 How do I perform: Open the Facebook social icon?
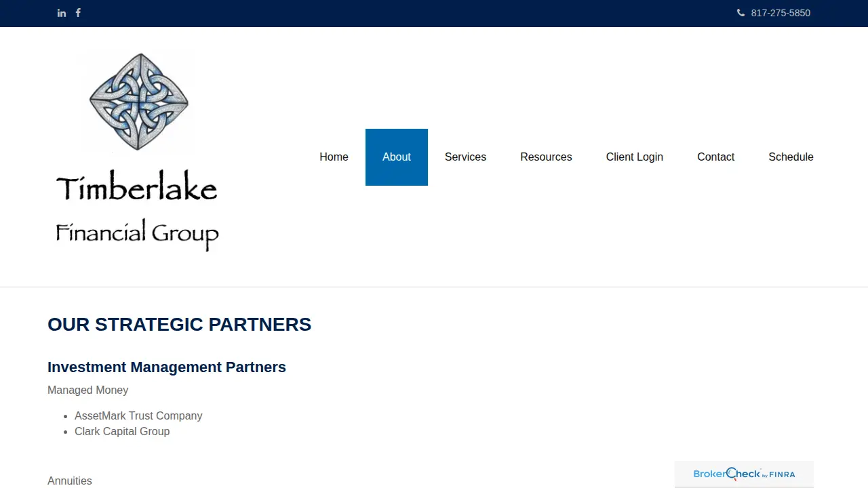point(78,13)
